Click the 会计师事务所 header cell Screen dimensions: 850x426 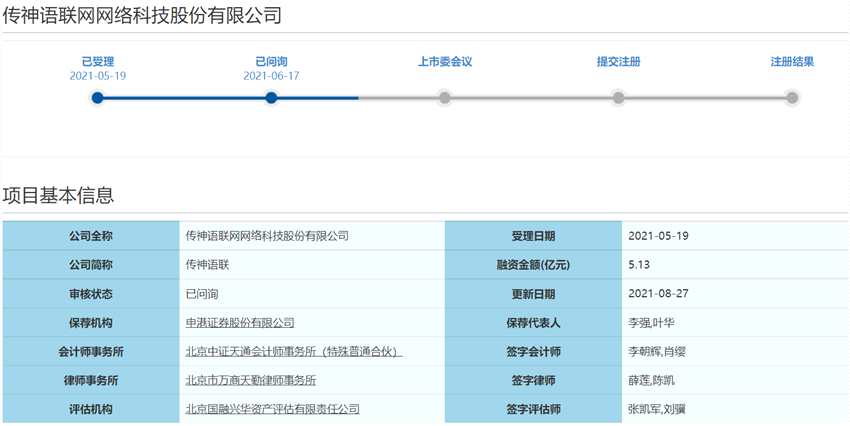[91, 351]
